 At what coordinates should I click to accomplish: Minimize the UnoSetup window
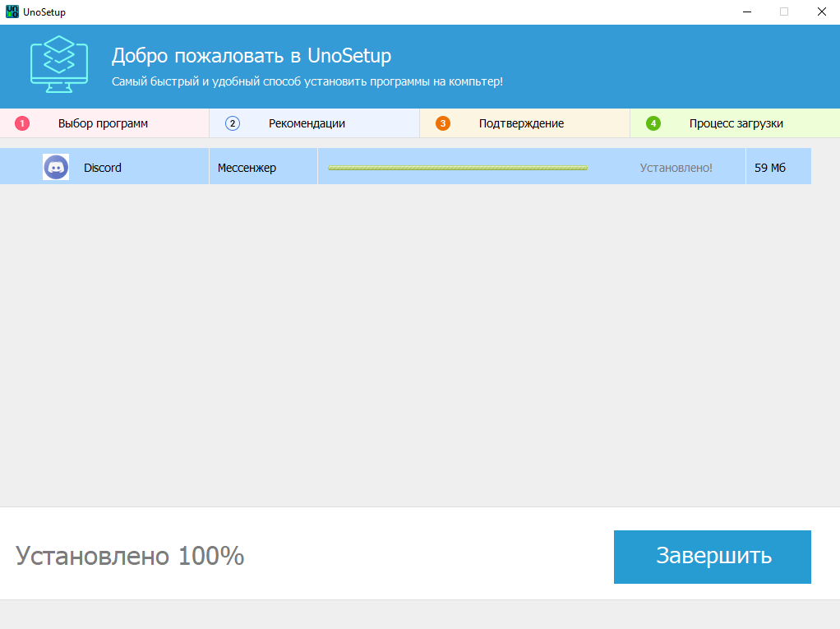(746, 12)
